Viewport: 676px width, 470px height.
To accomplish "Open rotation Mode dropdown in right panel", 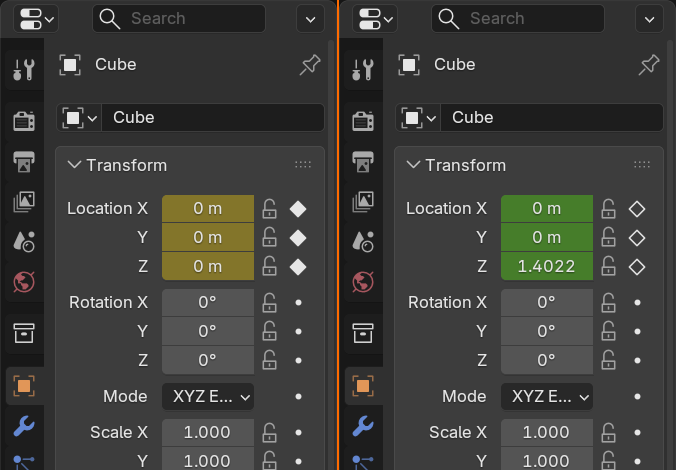I will point(547,396).
